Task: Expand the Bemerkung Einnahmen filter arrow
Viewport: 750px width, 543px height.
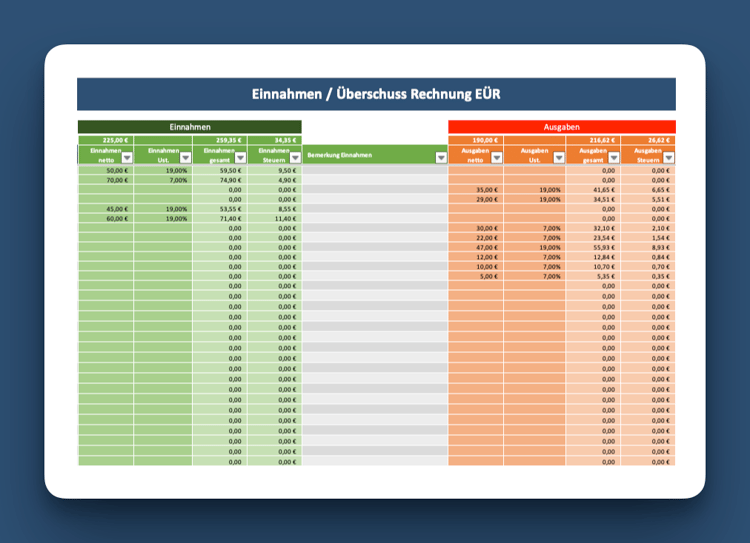Action: (x=441, y=157)
